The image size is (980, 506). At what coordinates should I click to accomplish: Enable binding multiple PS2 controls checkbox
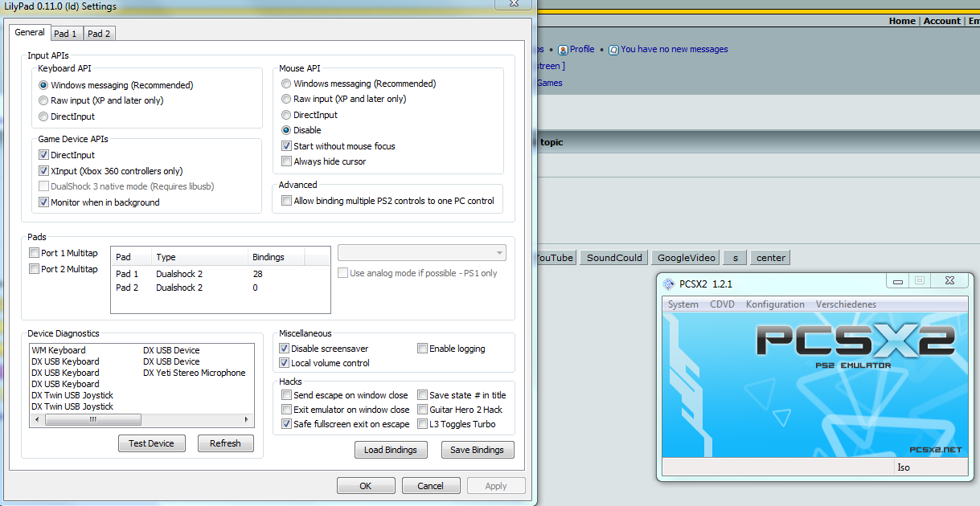pyautogui.click(x=286, y=201)
